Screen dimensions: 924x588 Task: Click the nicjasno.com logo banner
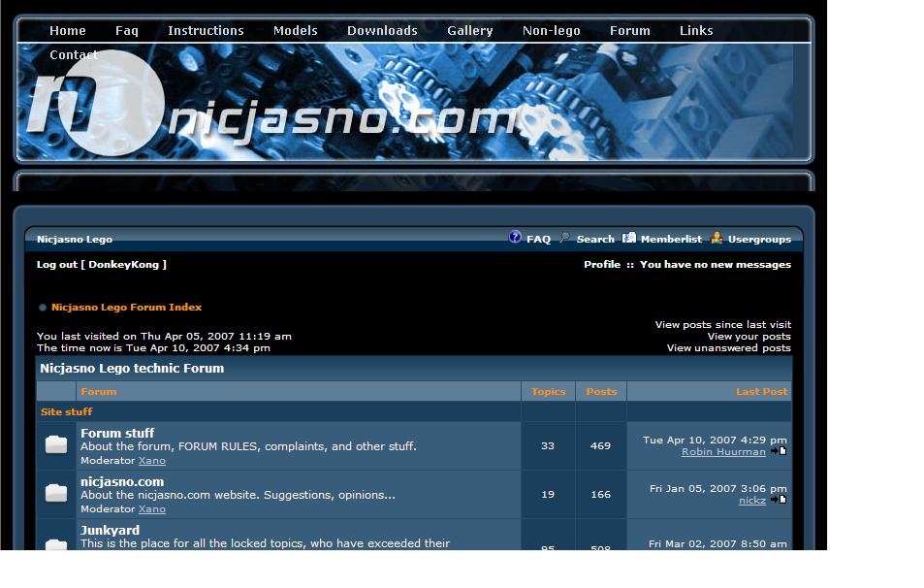414,102
